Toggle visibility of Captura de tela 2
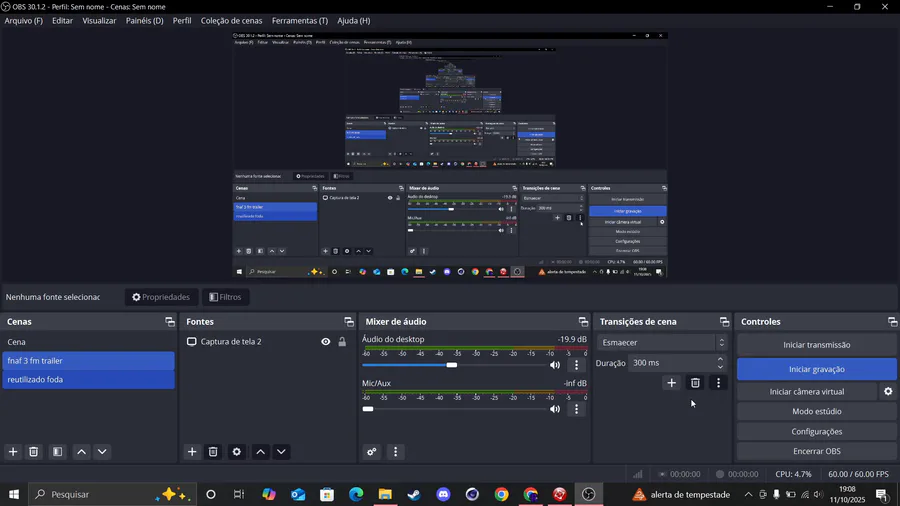The width and height of the screenshot is (900, 506). [x=325, y=341]
